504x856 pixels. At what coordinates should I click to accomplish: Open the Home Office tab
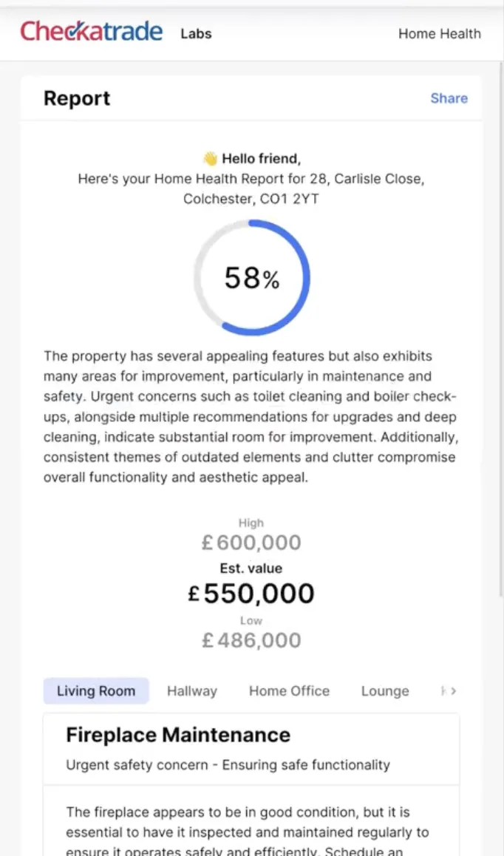[289, 691]
